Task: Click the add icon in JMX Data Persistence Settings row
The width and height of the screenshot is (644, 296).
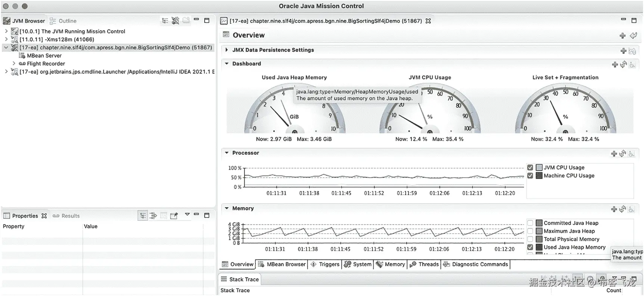Action: [x=623, y=51]
